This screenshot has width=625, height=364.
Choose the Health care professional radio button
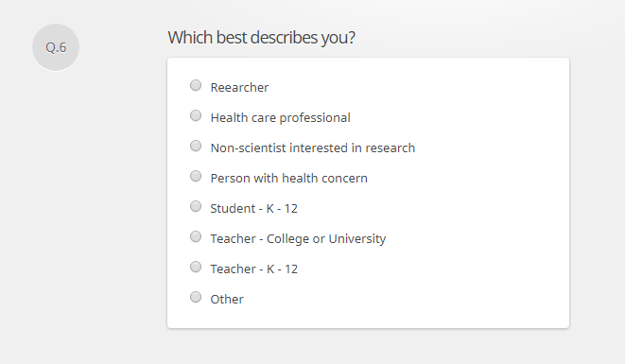[x=196, y=115]
